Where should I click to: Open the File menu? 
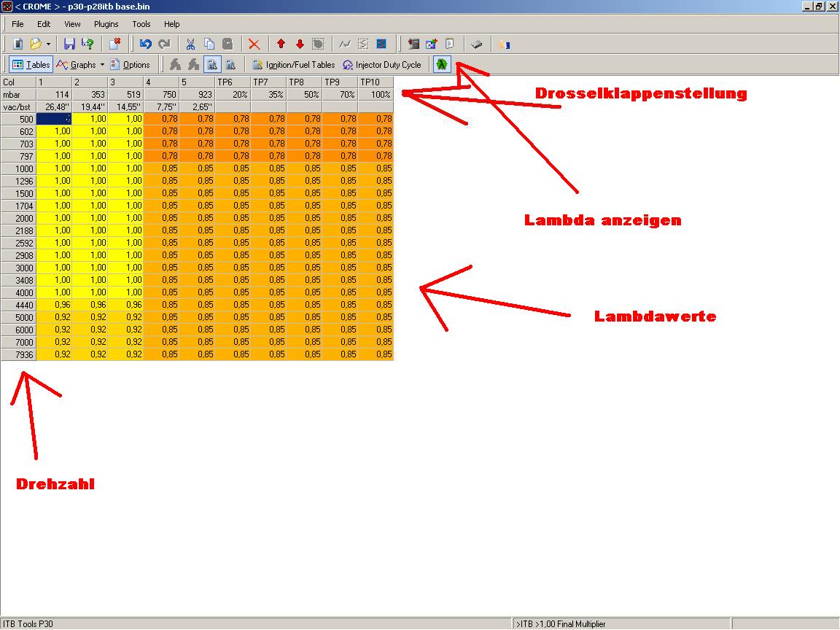coord(17,24)
